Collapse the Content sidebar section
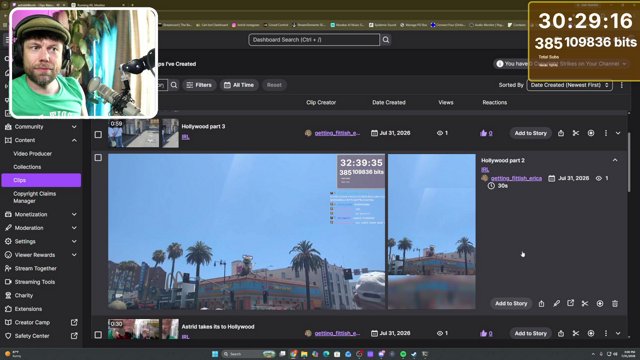The height and width of the screenshot is (360, 640). coord(41,140)
